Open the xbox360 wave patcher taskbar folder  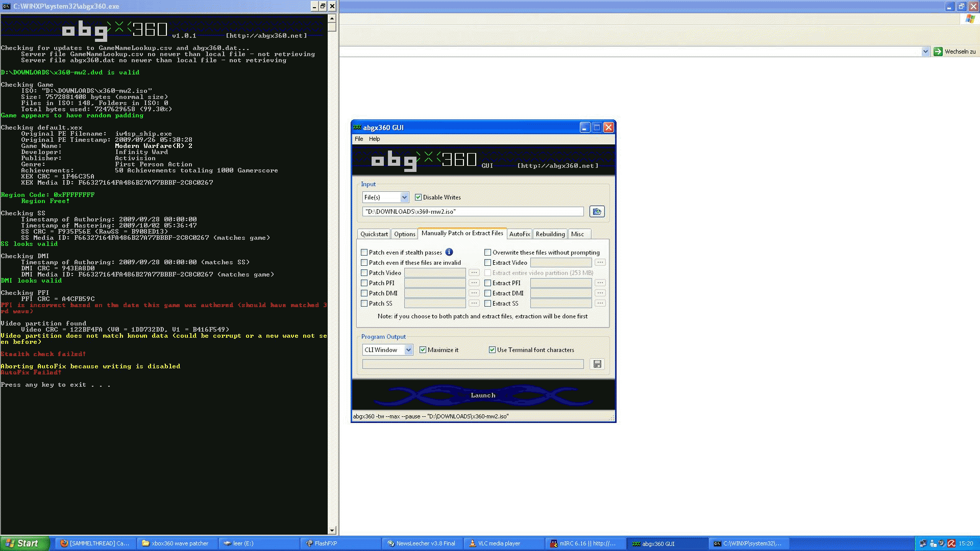(x=177, y=543)
